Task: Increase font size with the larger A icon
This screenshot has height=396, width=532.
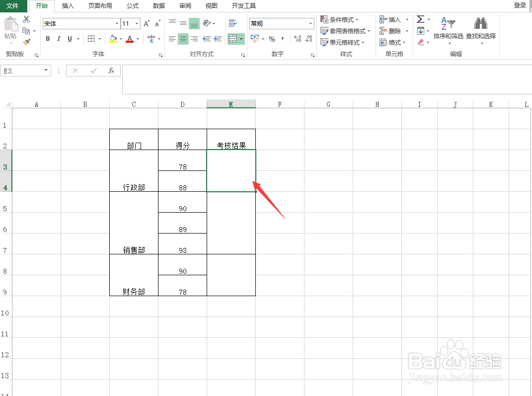Action: (147, 23)
